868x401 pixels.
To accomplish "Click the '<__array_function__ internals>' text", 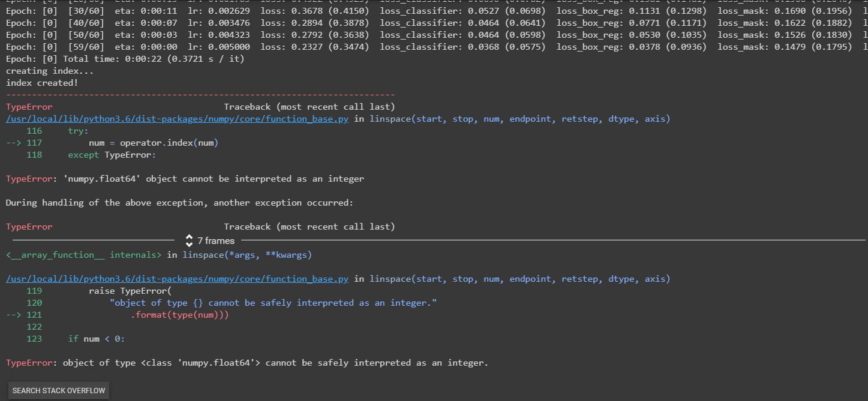I will tap(84, 255).
